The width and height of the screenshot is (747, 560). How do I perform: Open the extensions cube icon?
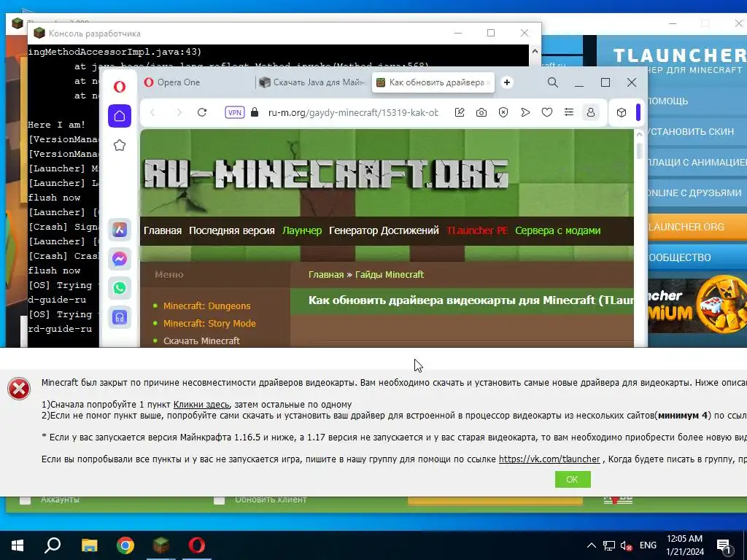click(622, 112)
